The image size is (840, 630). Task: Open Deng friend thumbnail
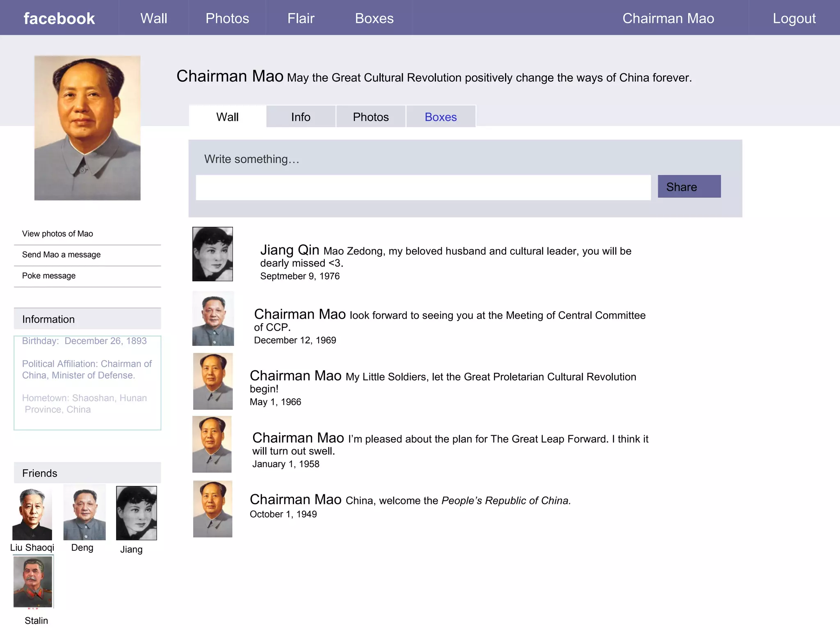click(x=84, y=513)
